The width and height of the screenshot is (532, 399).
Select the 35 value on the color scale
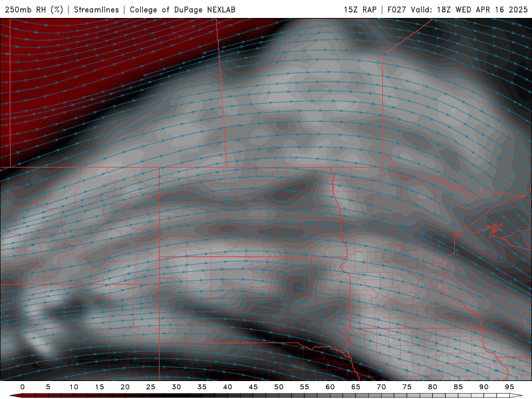pos(202,387)
